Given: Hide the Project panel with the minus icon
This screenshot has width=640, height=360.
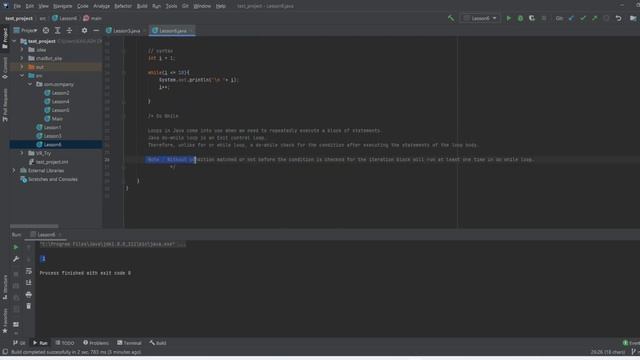Looking at the screenshot, I should point(96,31).
